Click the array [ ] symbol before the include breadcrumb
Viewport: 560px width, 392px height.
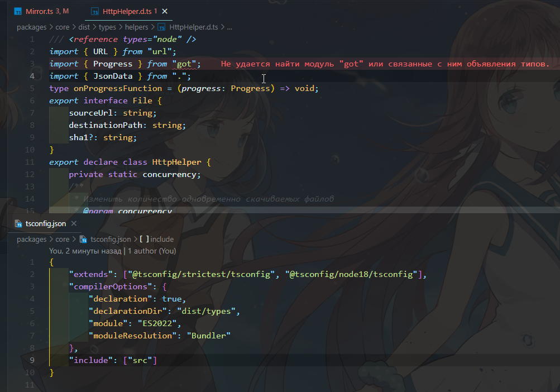tap(144, 239)
